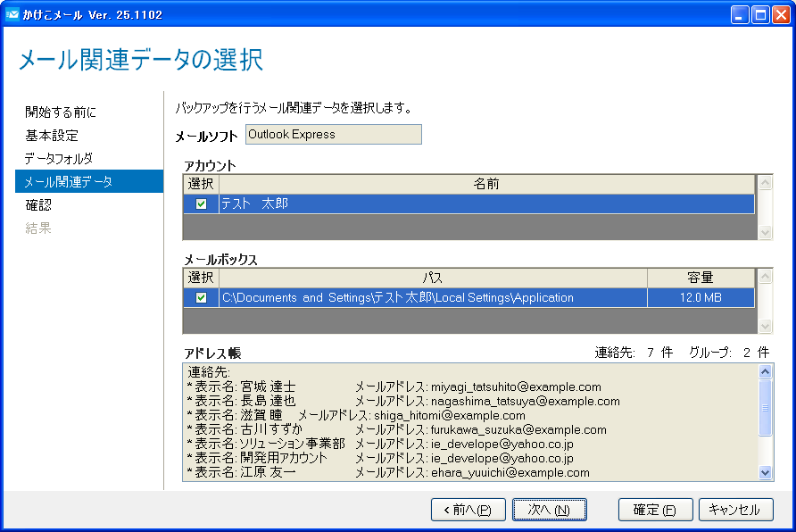Image resolution: width=796 pixels, height=532 pixels.
Task: Click the mailbox list scroll down arrow
Action: coord(765,326)
